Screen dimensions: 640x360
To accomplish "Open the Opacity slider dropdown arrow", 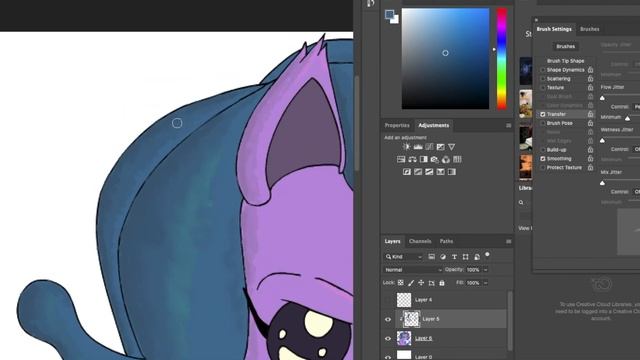I will click(x=485, y=270).
